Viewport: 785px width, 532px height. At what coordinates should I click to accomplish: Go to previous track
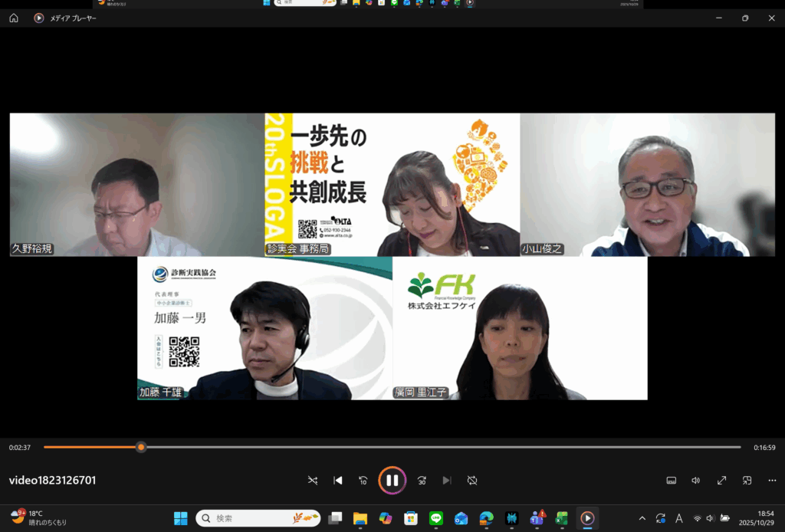(x=338, y=481)
